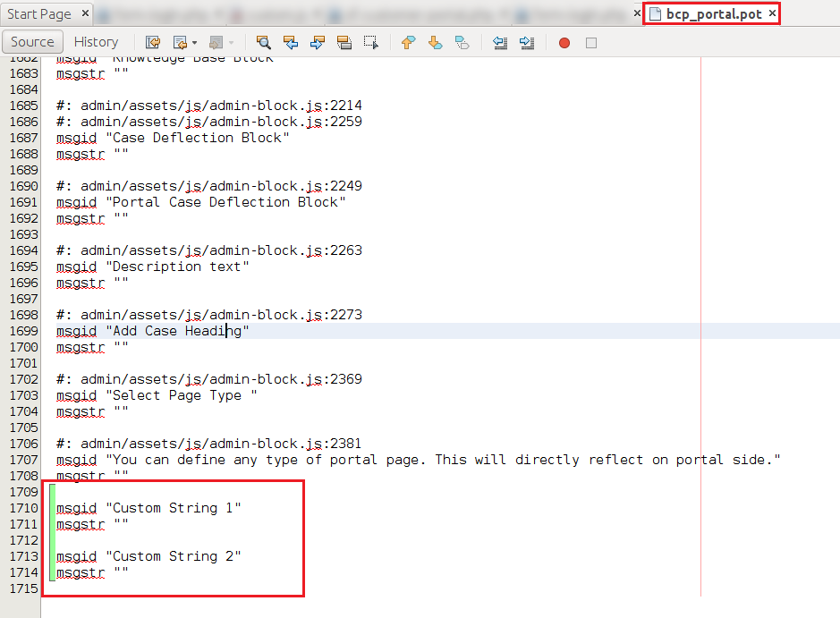Switch to the Start Page tab
The width and height of the screenshot is (840, 618).
click(39, 14)
